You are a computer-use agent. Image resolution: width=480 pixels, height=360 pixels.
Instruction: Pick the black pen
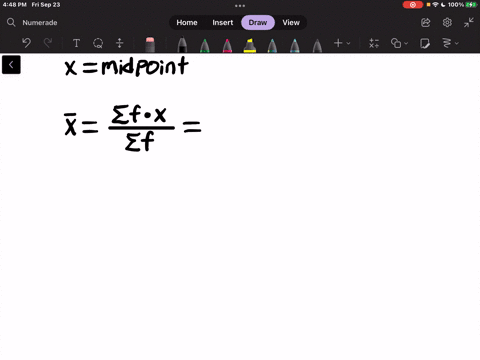[x=182, y=45]
